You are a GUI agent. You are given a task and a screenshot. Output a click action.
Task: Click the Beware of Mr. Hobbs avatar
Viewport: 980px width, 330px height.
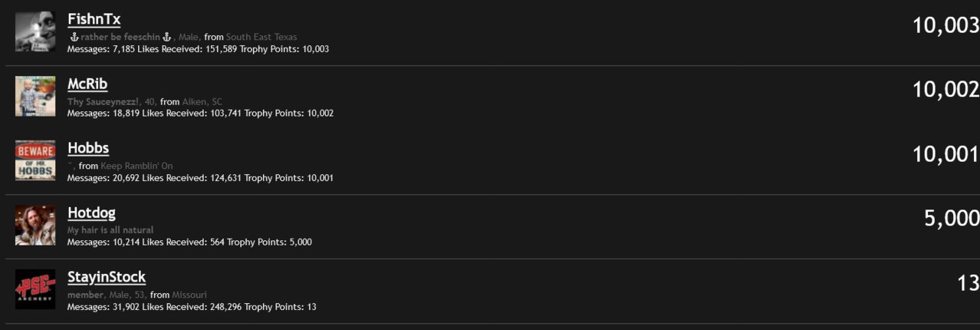[35, 160]
